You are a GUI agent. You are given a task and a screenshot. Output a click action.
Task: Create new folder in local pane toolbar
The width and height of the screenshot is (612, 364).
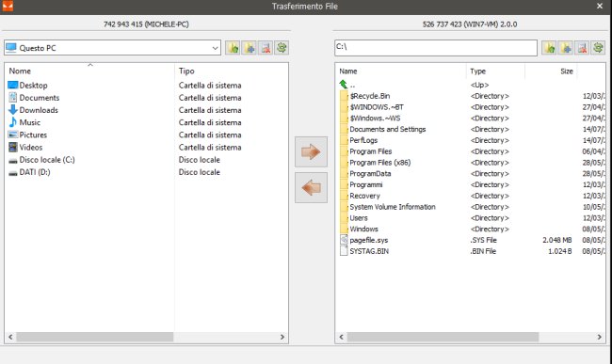click(x=249, y=48)
